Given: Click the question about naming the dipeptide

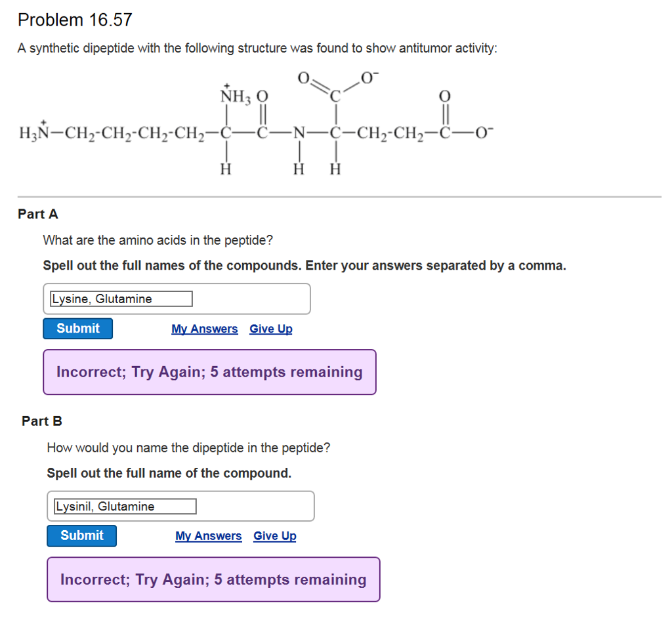Looking at the screenshot, I should (x=188, y=447).
